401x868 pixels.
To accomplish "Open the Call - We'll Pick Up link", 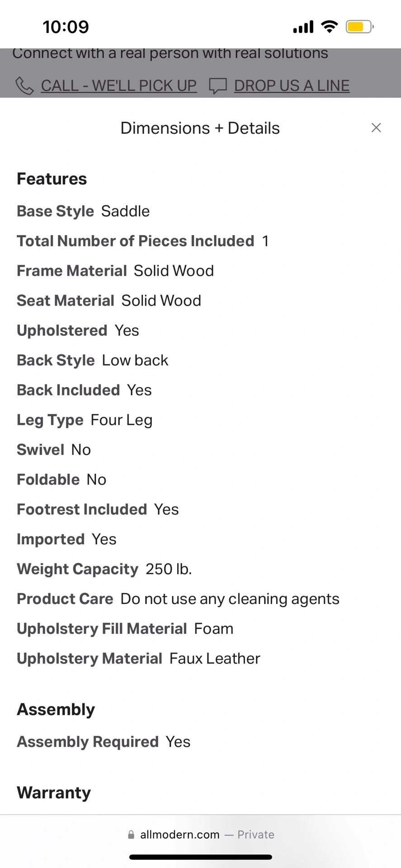I will pos(118,85).
